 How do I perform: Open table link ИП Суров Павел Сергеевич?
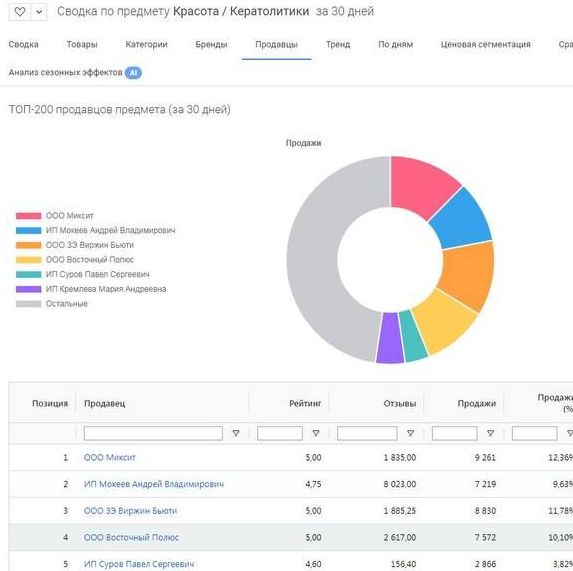139,564
